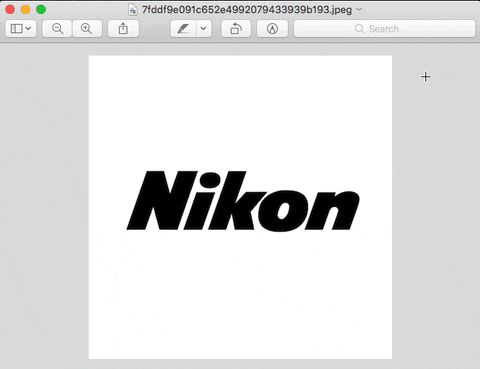Screen dimensions: 480x369
Task: Minimize the window with yellow button
Action: point(26,9)
